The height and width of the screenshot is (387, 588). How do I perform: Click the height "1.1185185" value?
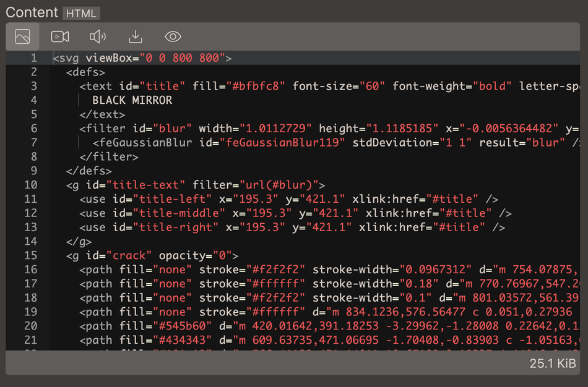coord(402,129)
